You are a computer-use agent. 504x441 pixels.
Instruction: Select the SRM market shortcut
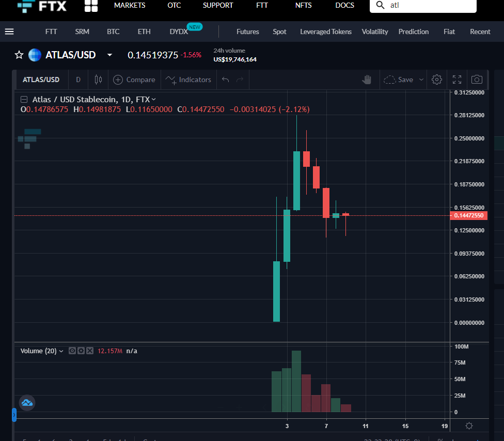[x=82, y=31]
